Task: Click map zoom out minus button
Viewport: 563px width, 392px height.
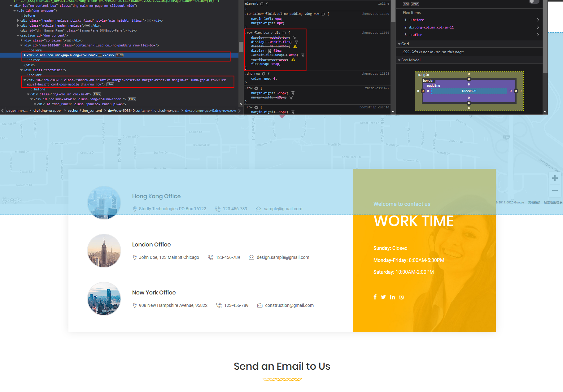Action: (555, 191)
